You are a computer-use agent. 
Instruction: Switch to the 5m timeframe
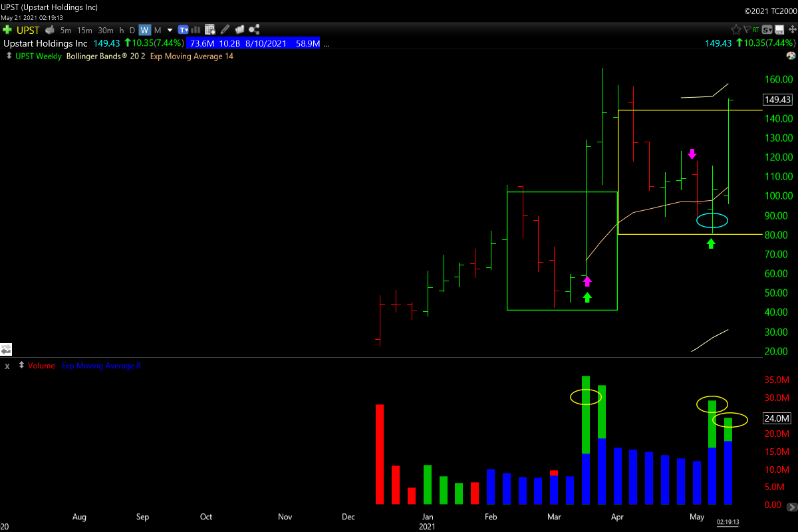coord(66,30)
